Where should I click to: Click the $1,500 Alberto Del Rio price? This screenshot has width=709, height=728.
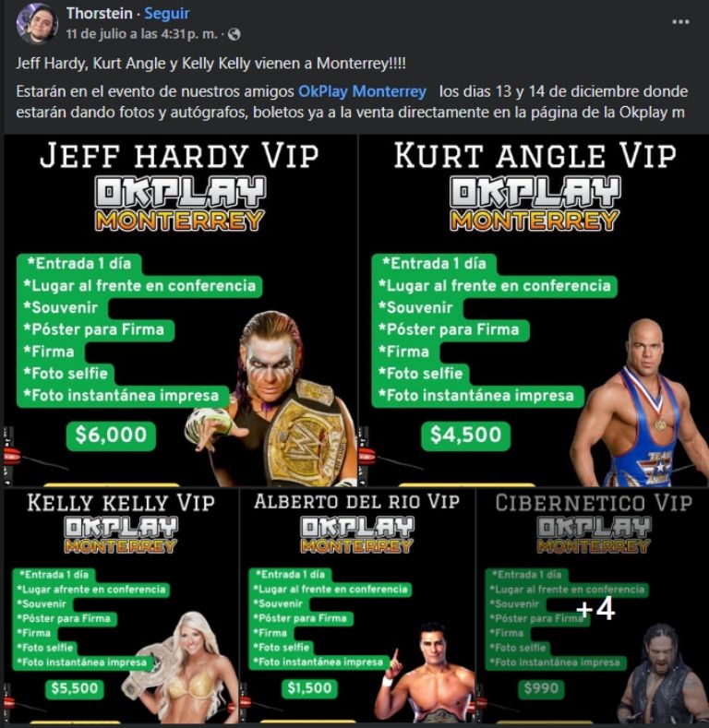[309, 688]
